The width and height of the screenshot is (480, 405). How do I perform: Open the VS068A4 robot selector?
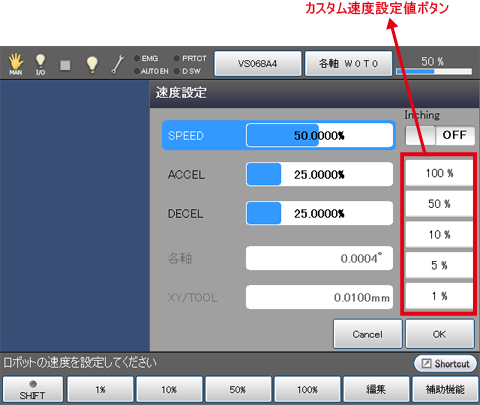258,63
